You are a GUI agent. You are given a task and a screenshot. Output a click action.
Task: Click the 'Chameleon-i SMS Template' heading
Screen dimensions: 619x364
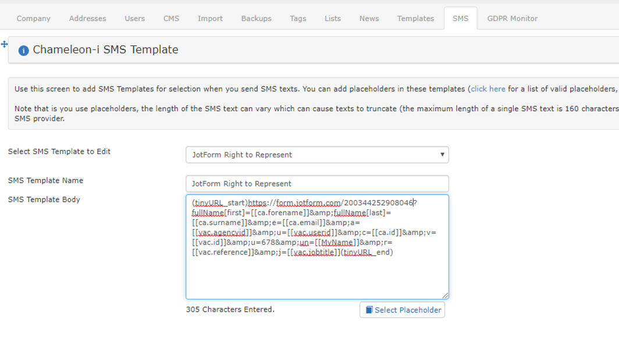pos(105,49)
